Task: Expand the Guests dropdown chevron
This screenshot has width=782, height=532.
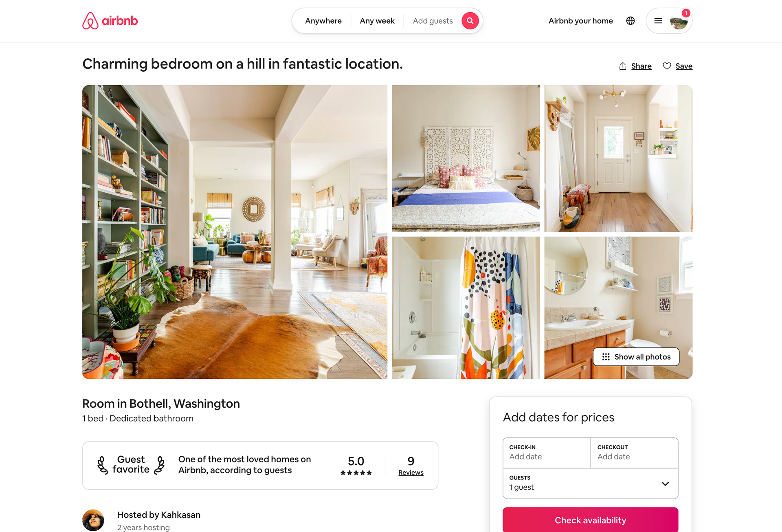Action: pyautogui.click(x=665, y=484)
